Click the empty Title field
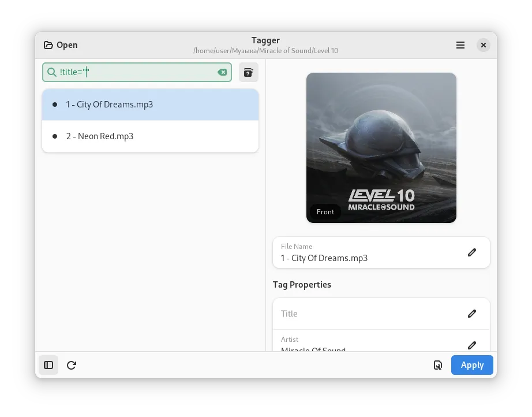Image resolution: width=532 pixels, height=417 pixels. coord(381,314)
